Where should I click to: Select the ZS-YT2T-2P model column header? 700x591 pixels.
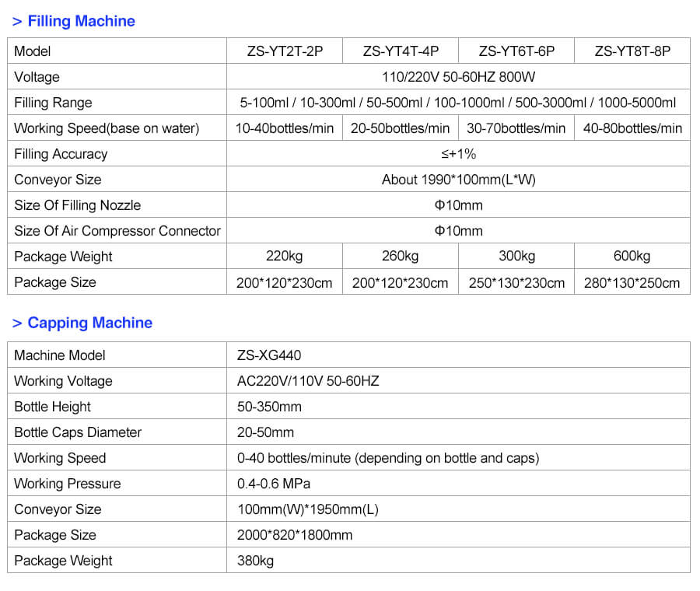click(284, 51)
